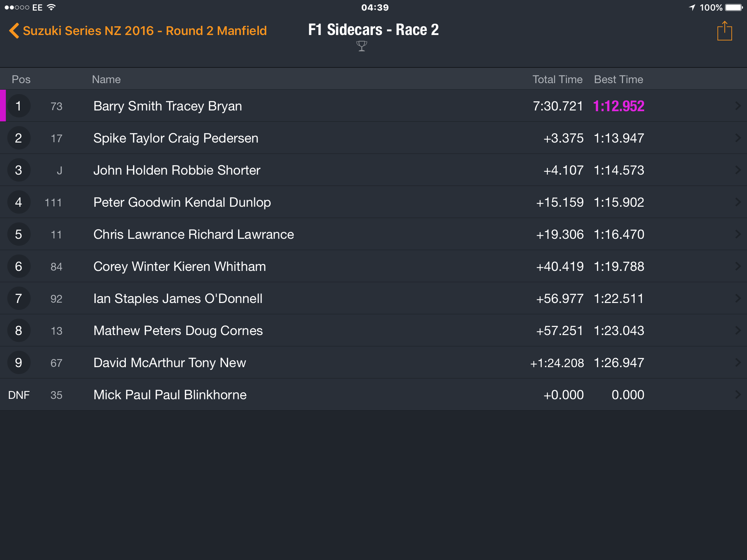Expand Spike Taylor Craig Pedersen row chevron
Image resolution: width=747 pixels, height=560 pixels.
click(738, 138)
